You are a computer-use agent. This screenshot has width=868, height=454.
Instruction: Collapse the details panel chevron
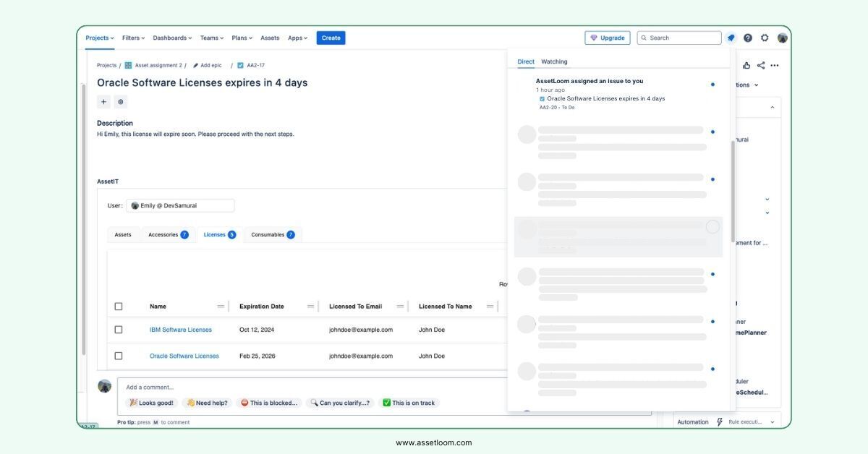(772, 107)
